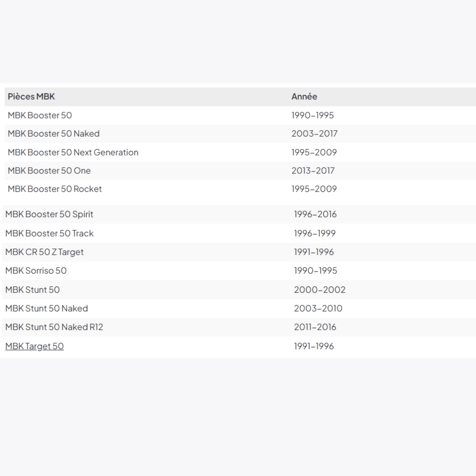Select MBK Stunt 50 Naked R12
This screenshot has width=476, height=476.
point(54,327)
